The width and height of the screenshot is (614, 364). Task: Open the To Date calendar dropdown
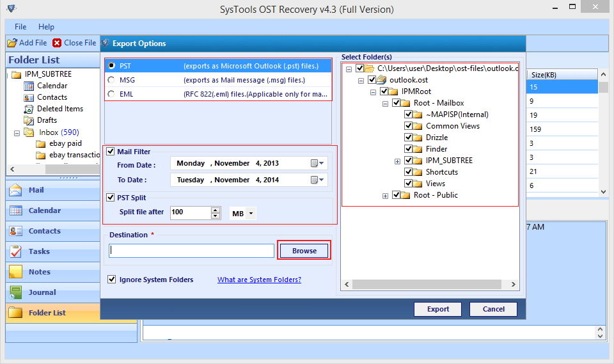click(318, 180)
